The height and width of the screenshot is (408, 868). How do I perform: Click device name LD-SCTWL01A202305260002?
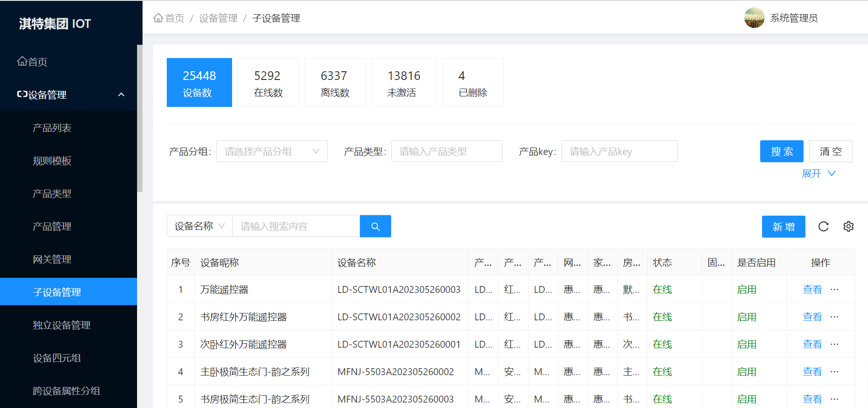click(x=399, y=317)
